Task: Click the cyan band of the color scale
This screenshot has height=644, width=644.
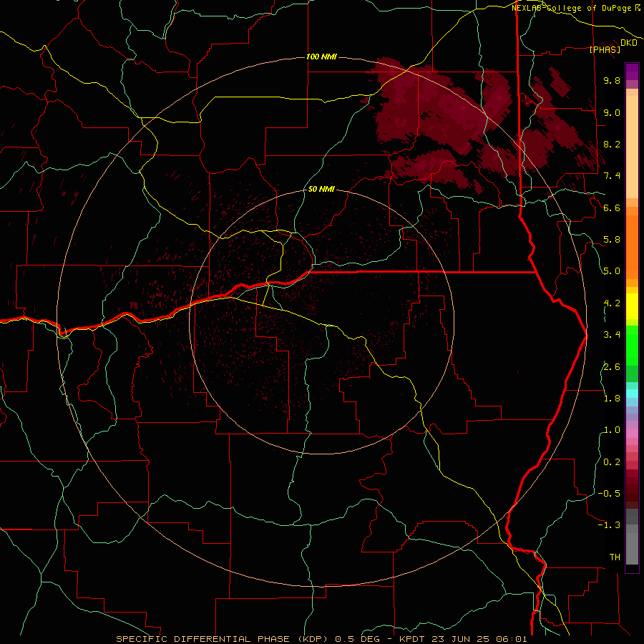Action: point(632,393)
